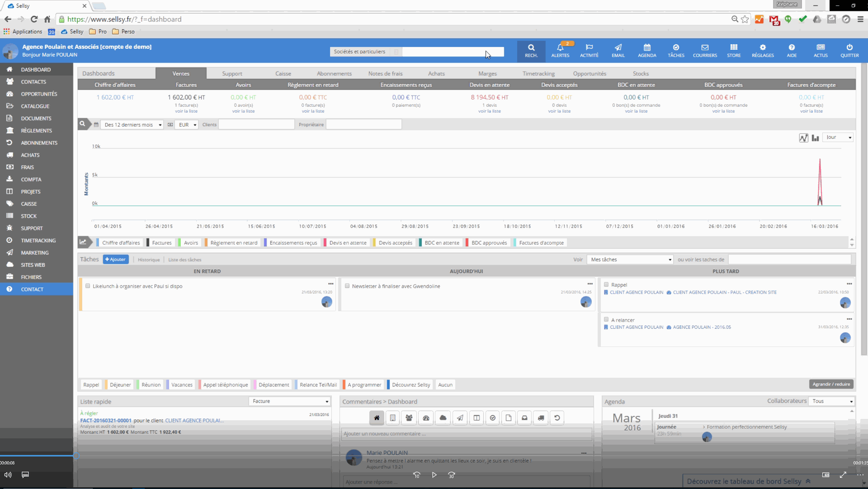Open the STORE grid icon
This screenshot has height=489, width=868.
point(734,51)
